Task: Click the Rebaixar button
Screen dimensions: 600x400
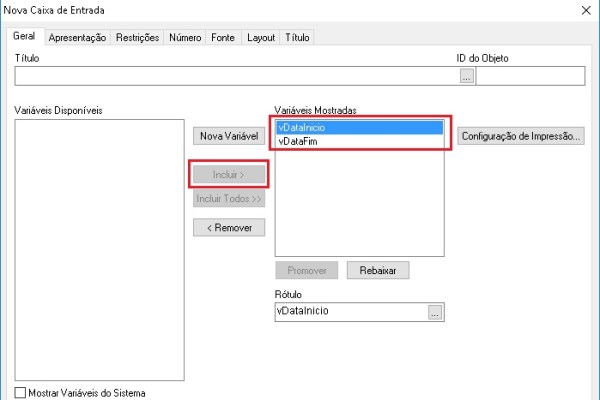Action: pyautogui.click(x=378, y=270)
